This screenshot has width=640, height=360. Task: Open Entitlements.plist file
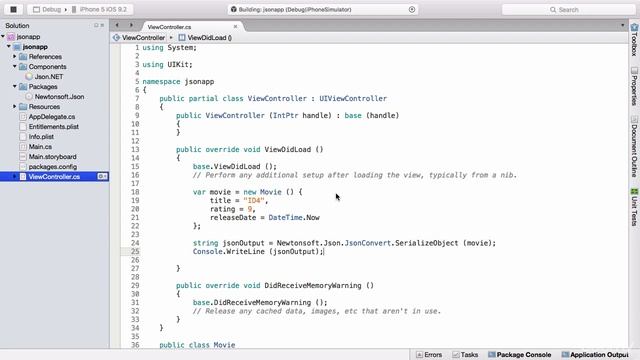click(53, 127)
